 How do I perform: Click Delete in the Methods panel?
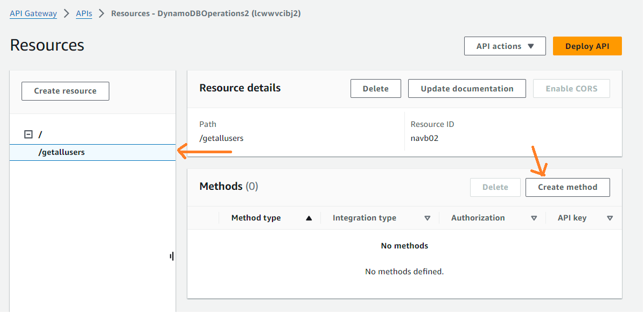tap(495, 187)
